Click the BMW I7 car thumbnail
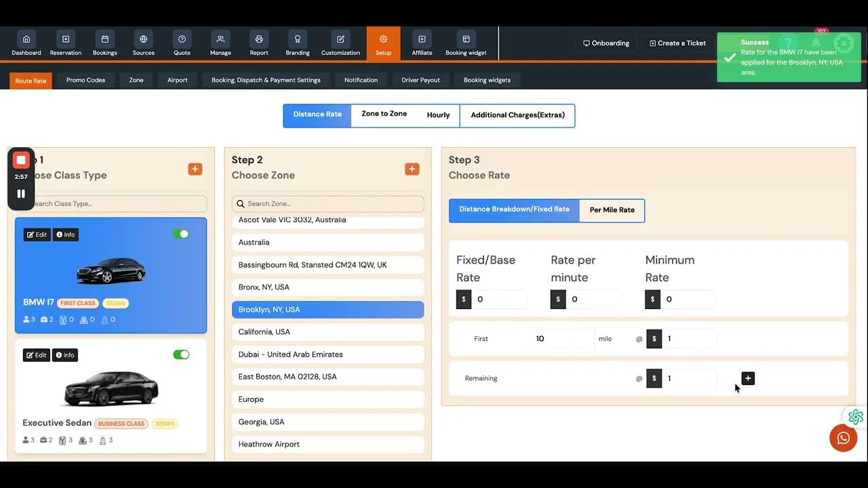Viewport: 868px width, 488px height. 111,270
